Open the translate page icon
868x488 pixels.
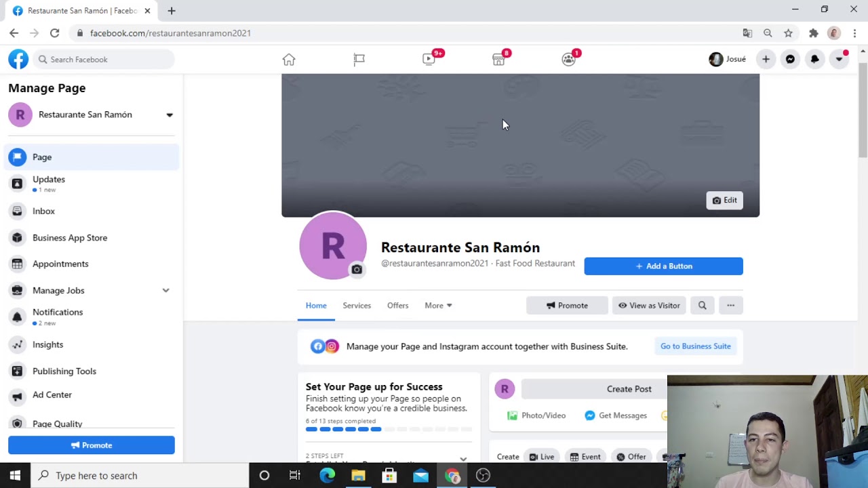point(747,33)
